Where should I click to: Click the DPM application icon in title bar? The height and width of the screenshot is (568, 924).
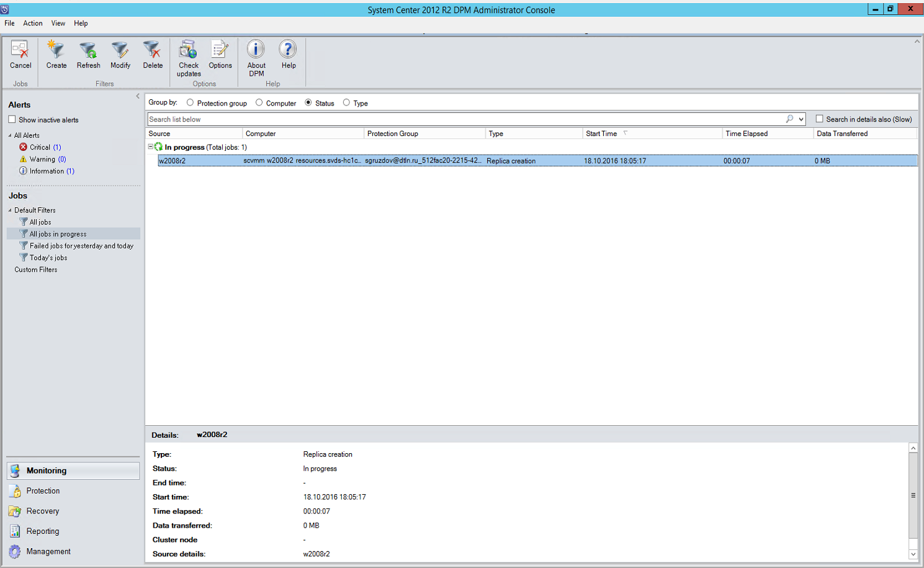[x=4, y=9]
